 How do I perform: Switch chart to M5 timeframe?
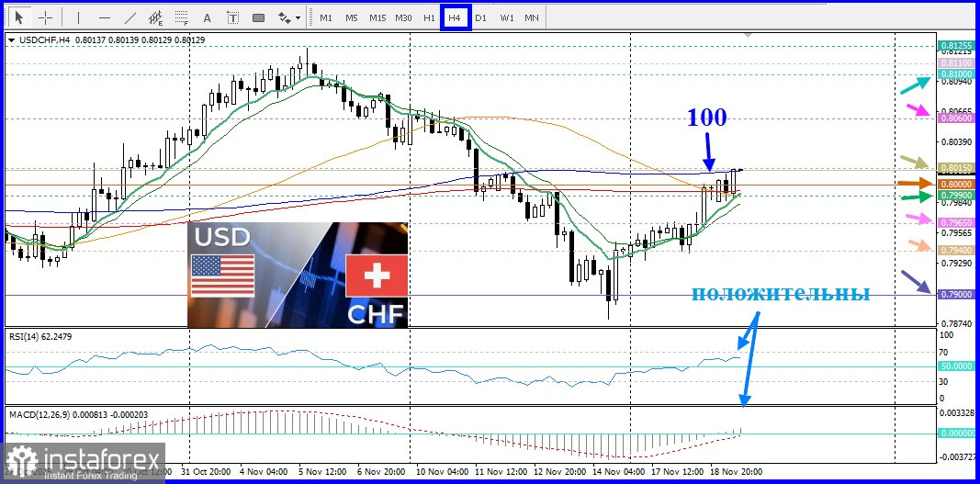point(351,18)
